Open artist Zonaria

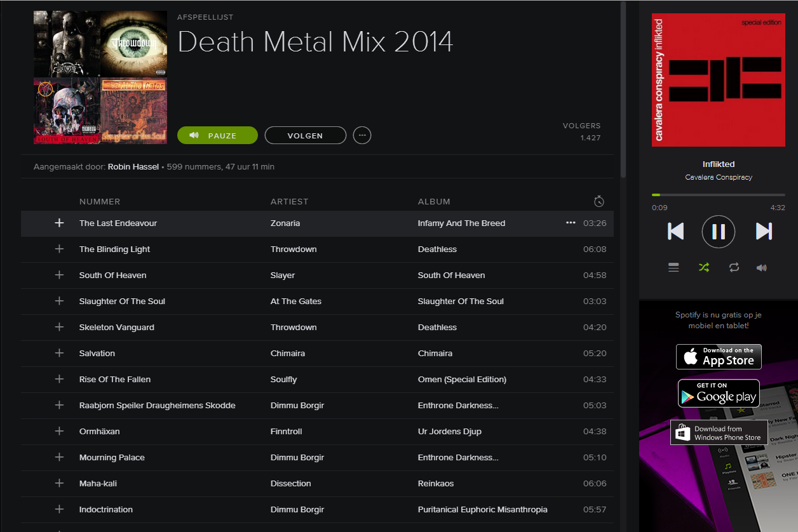[x=285, y=223]
